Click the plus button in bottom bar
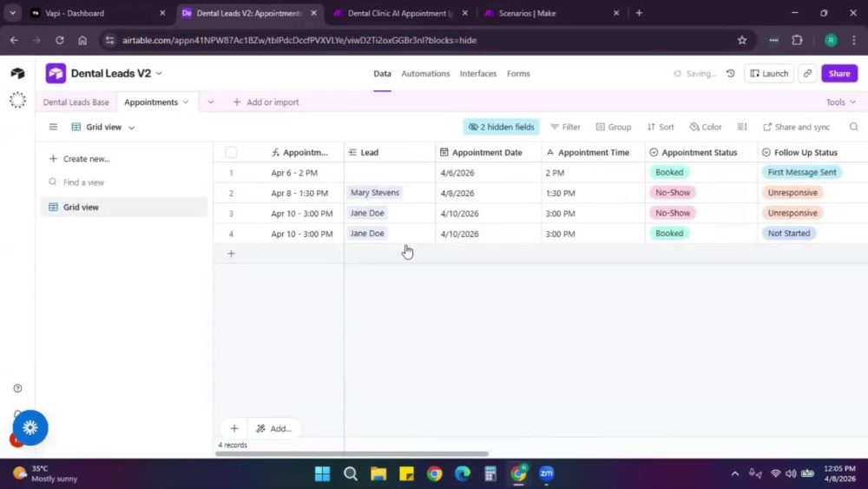868x489 pixels. coord(234,428)
